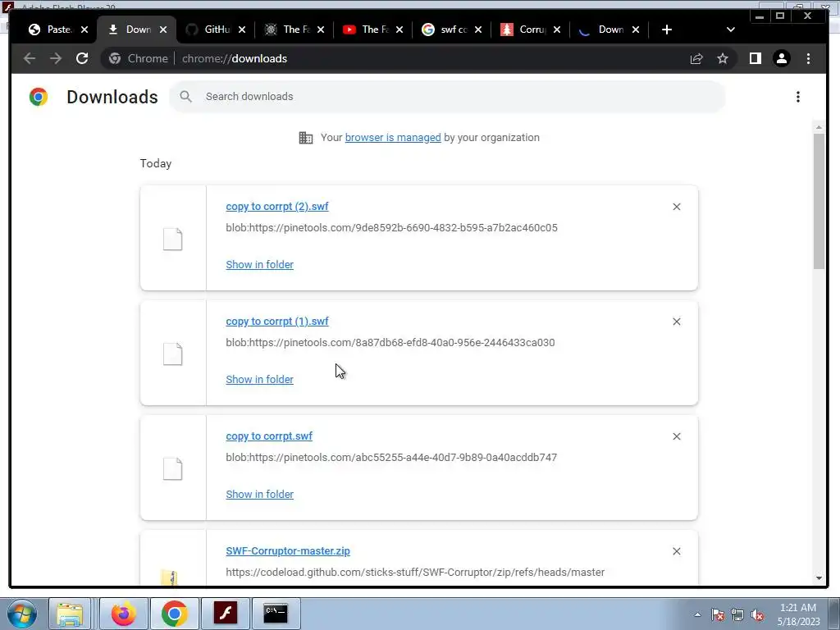840x630 pixels.
Task: Open the copy to corrpt (2).swf file link
Action: coord(277,206)
